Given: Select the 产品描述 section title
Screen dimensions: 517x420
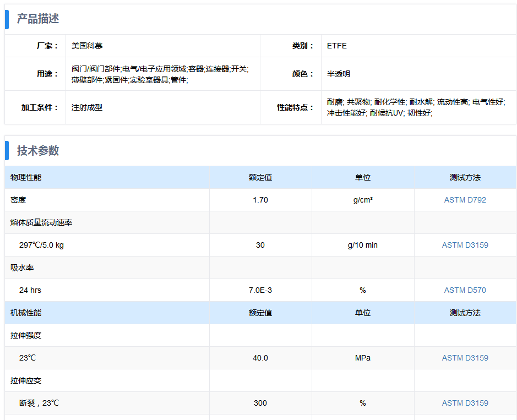Looking at the screenshot, I should (37, 19).
